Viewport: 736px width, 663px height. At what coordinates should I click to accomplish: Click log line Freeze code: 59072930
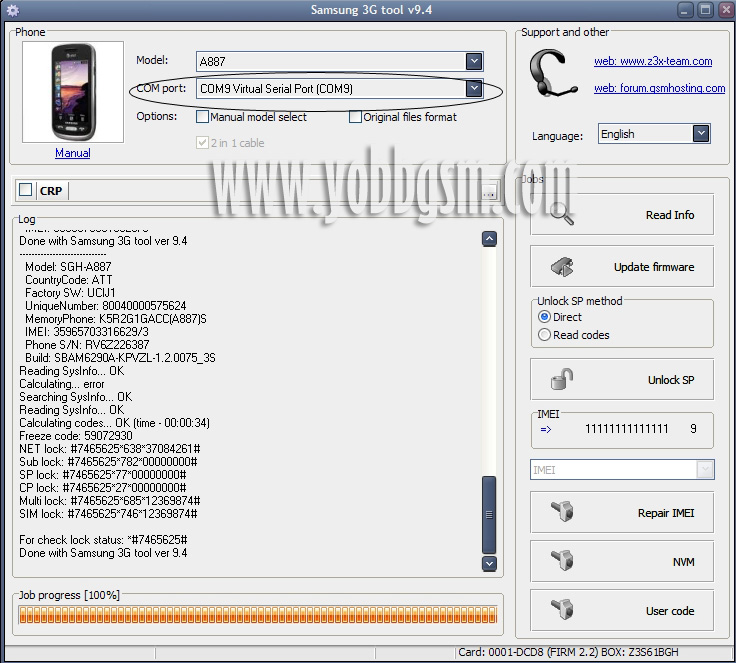click(76, 436)
